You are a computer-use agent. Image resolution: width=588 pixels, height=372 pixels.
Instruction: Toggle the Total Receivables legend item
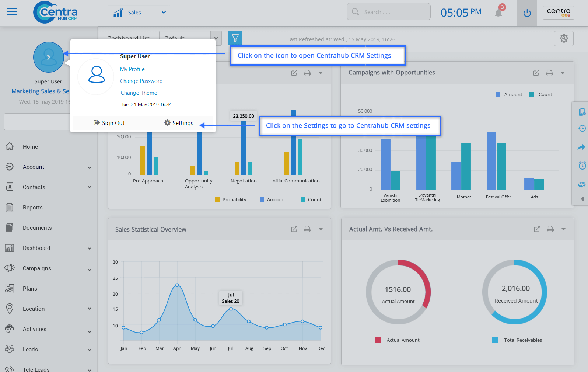click(x=517, y=340)
